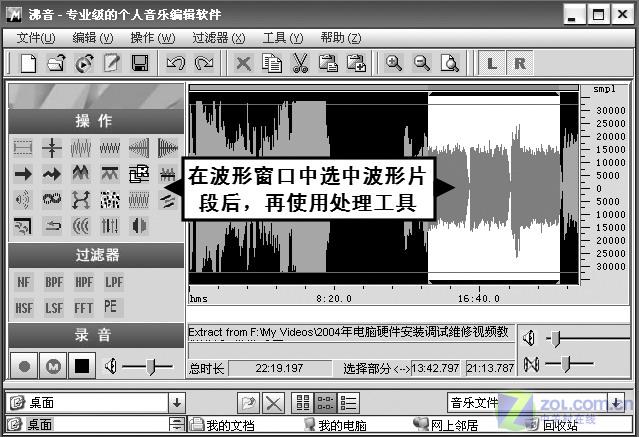Image resolution: width=639 pixels, height=437 pixels.
Task: Cut the selection with the scissors icon
Action: [300, 63]
